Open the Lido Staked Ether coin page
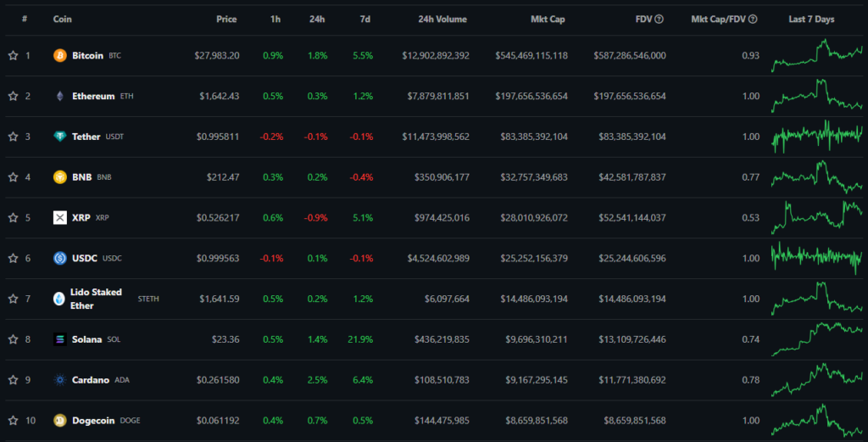Image resolution: width=868 pixels, height=442 pixels. (96, 299)
